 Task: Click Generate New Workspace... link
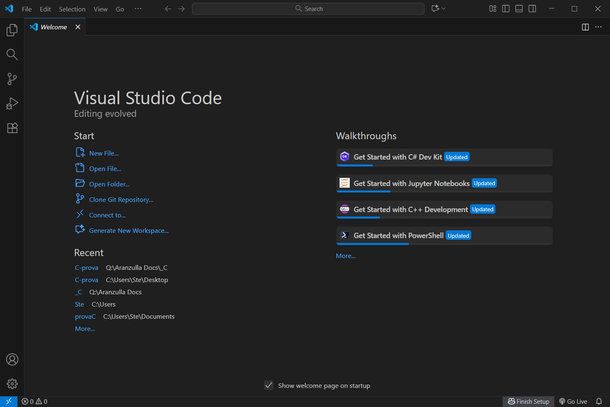pos(129,231)
